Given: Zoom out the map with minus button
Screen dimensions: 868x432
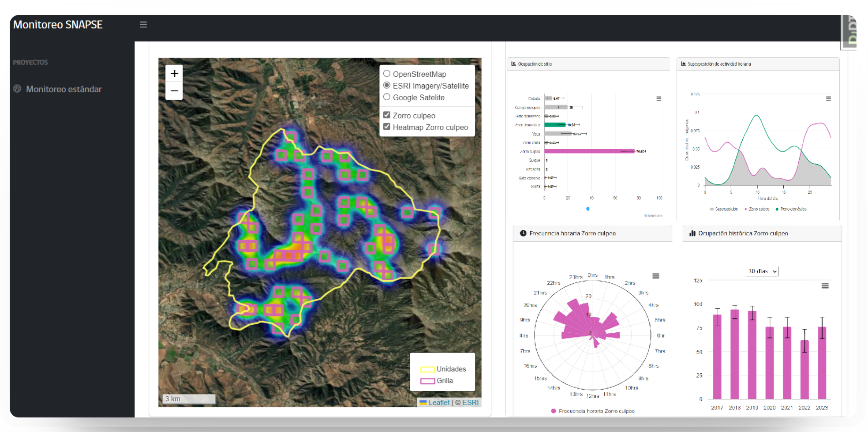Looking at the screenshot, I should point(174,91).
